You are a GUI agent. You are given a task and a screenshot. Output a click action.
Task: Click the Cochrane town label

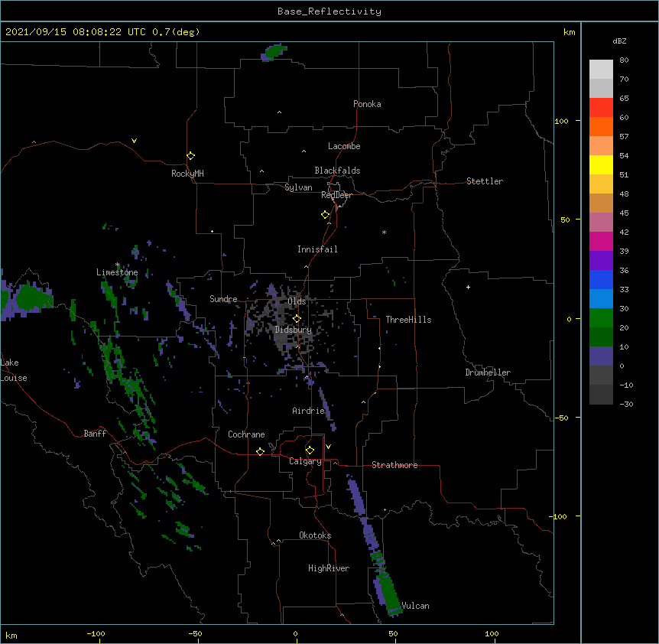pyautogui.click(x=246, y=434)
